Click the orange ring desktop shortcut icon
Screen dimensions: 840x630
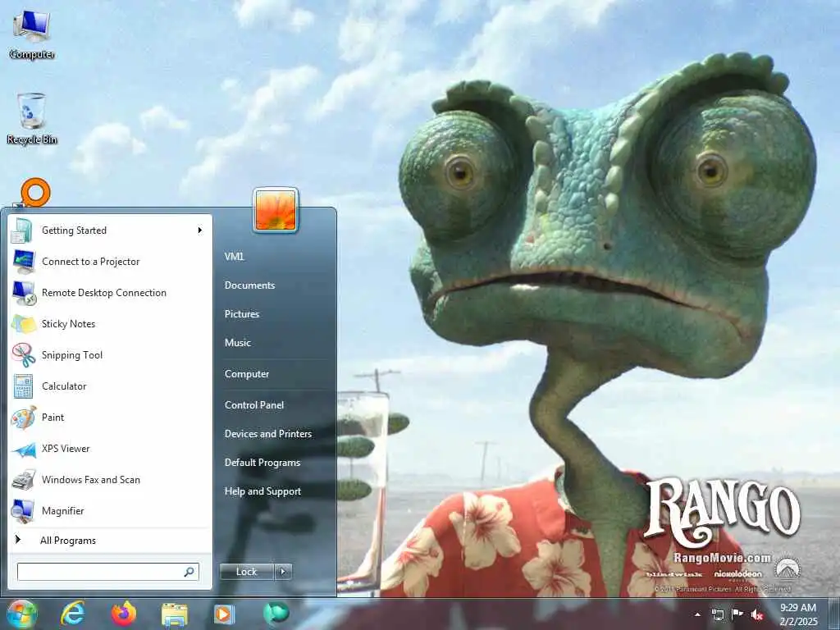(34, 193)
